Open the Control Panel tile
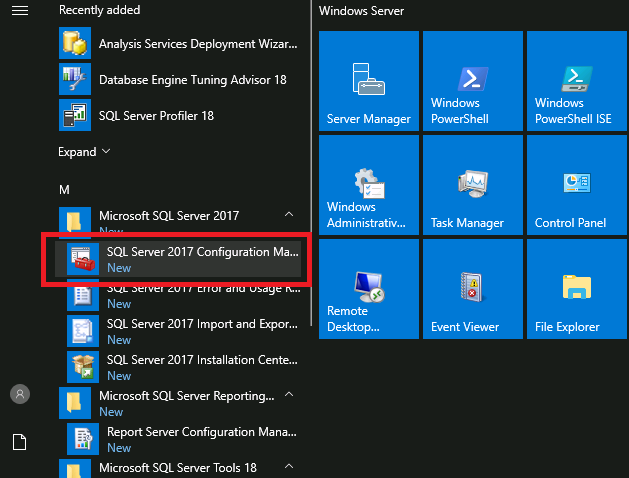Screen dimensions: 629x478 [577, 185]
